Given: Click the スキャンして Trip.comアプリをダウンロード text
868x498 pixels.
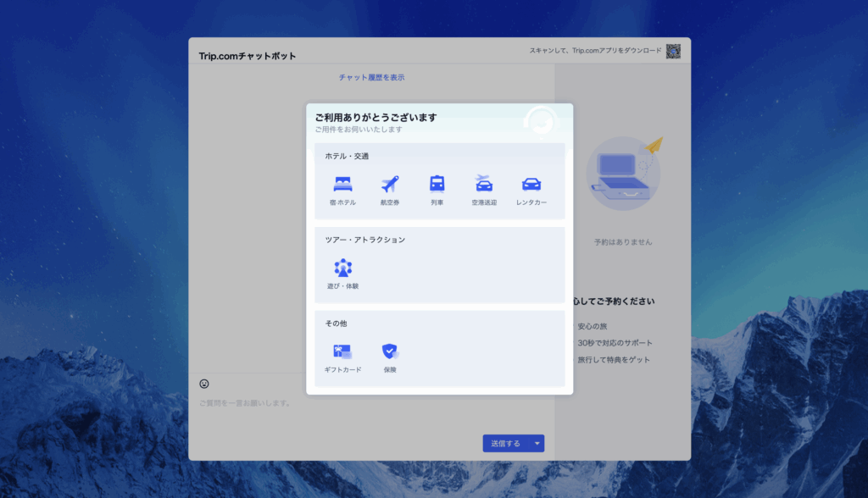Looking at the screenshot, I should (595, 51).
